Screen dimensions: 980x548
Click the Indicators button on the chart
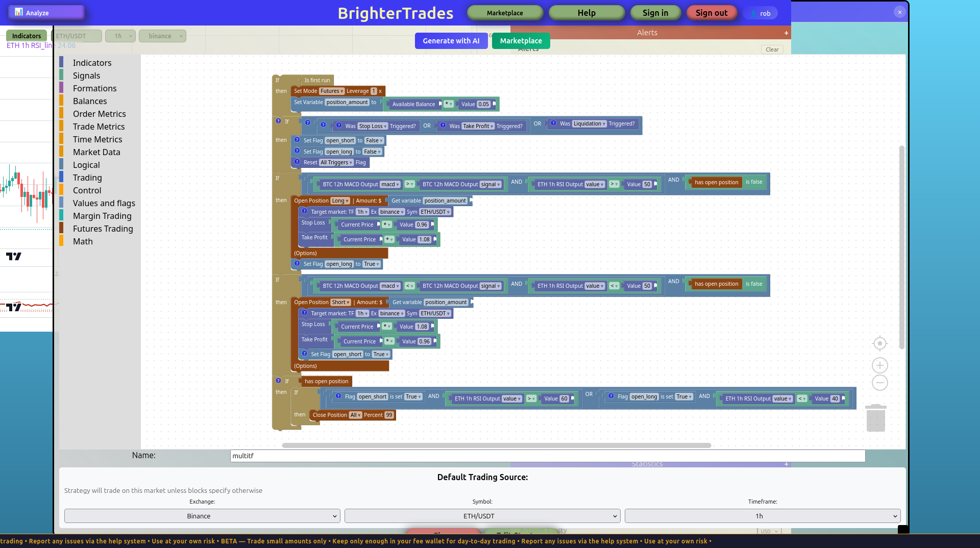[x=27, y=36]
